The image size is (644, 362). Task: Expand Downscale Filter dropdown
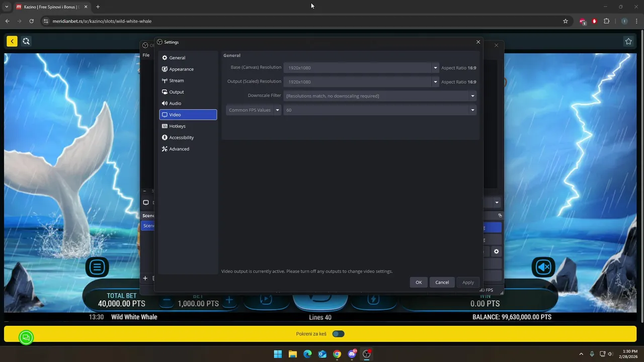tap(472, 96)
